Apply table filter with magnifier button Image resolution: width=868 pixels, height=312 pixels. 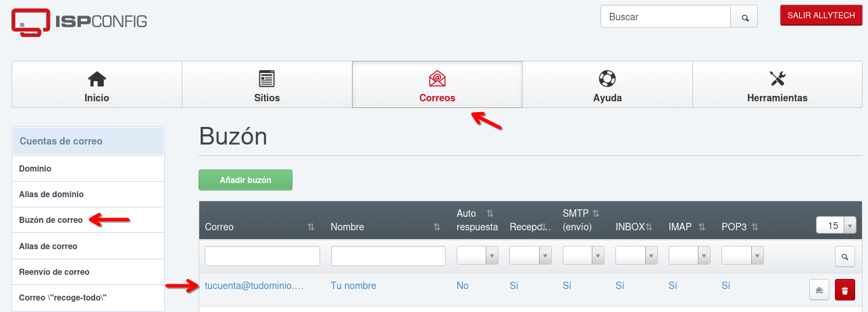844,257
